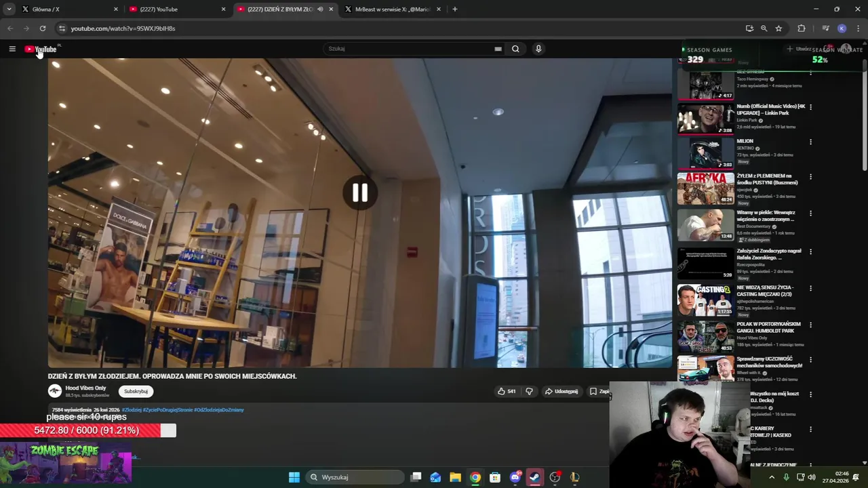Open the AFRYKA ŻYŁEM z PLEMIENIEM thumbnail
Image resolution: width=868 pixels, height=488 pixels.
click(706, 188)
